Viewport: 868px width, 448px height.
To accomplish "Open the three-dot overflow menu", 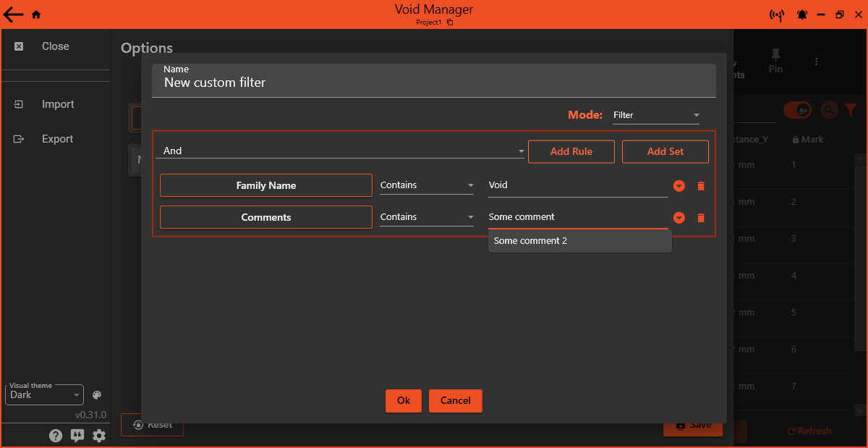I will [x=816, y=60].
